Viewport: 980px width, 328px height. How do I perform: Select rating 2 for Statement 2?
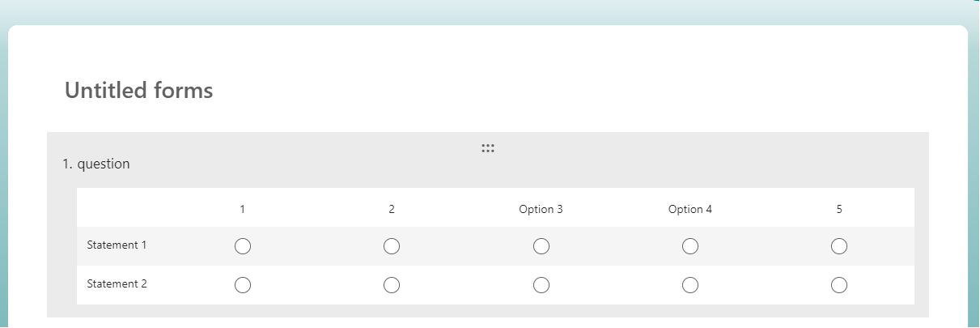[392, 285]
